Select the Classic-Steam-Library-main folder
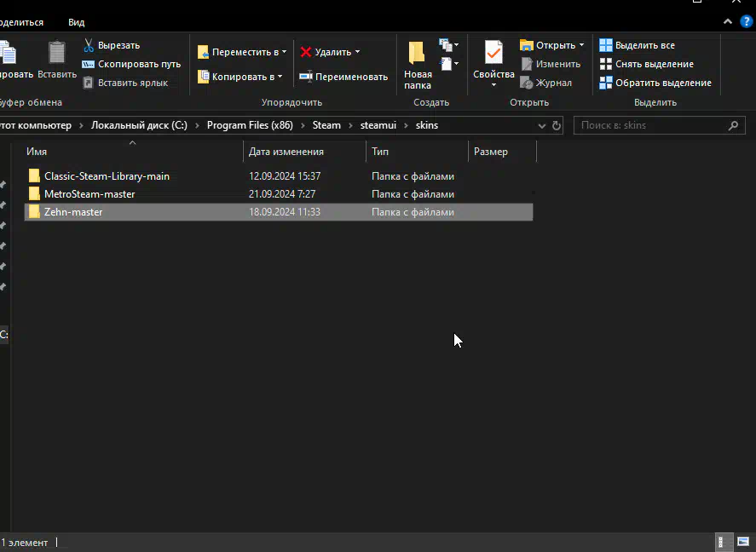Viewport: 756px width, 552px height. point(279,176)
